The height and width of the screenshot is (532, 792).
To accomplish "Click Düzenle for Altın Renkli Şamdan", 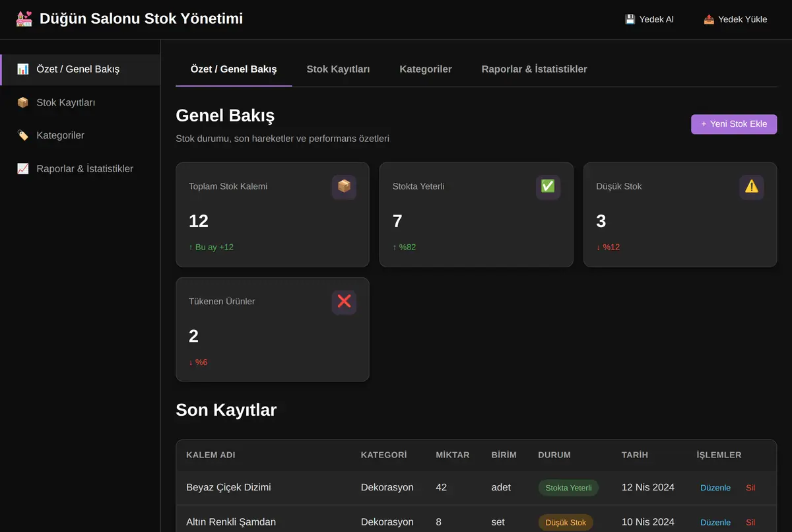I will point(715,522).
